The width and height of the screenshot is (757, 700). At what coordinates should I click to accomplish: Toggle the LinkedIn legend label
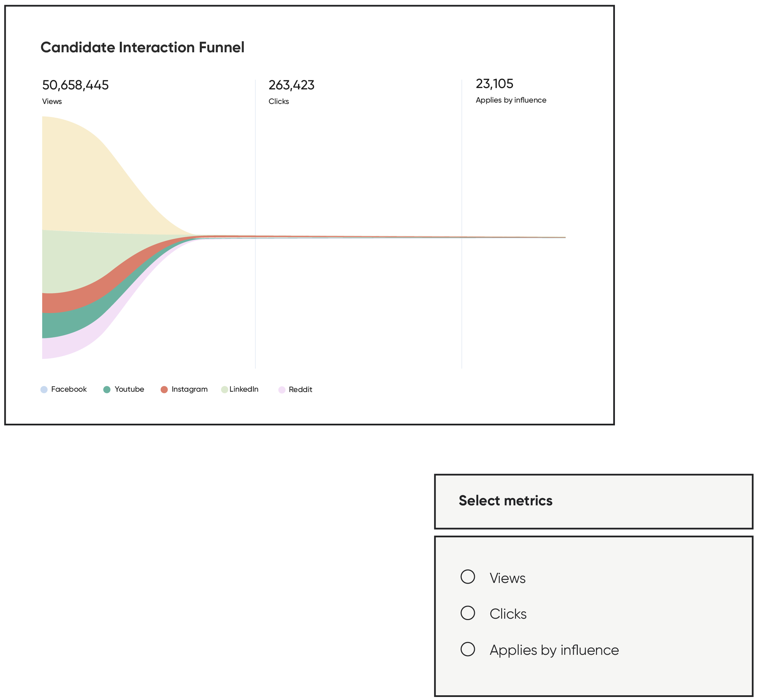pos(244,389)
